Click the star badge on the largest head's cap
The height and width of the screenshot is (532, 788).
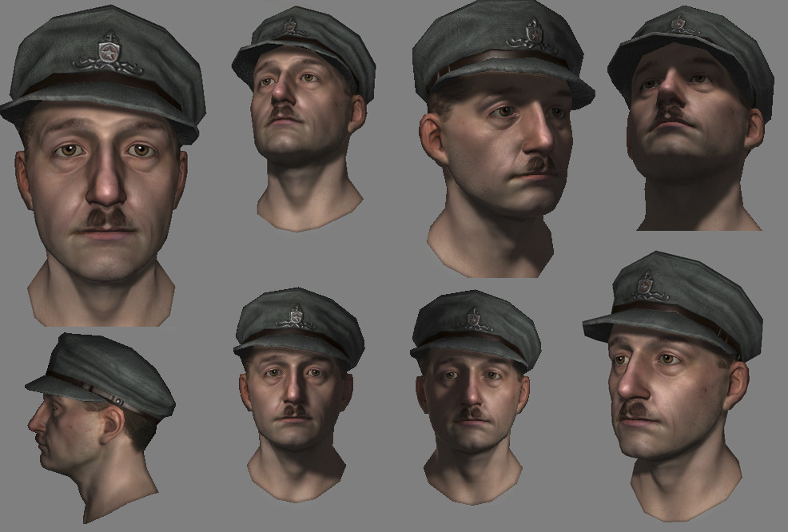108,54
